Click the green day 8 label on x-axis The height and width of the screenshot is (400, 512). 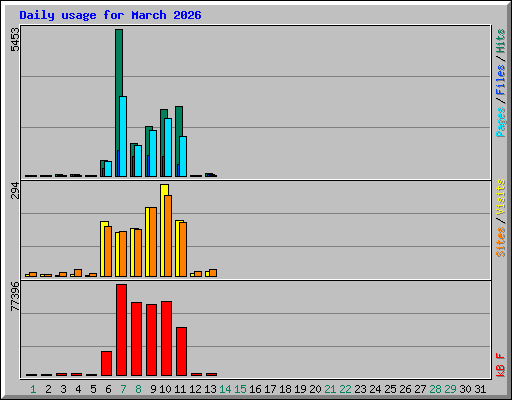point(138,389)
